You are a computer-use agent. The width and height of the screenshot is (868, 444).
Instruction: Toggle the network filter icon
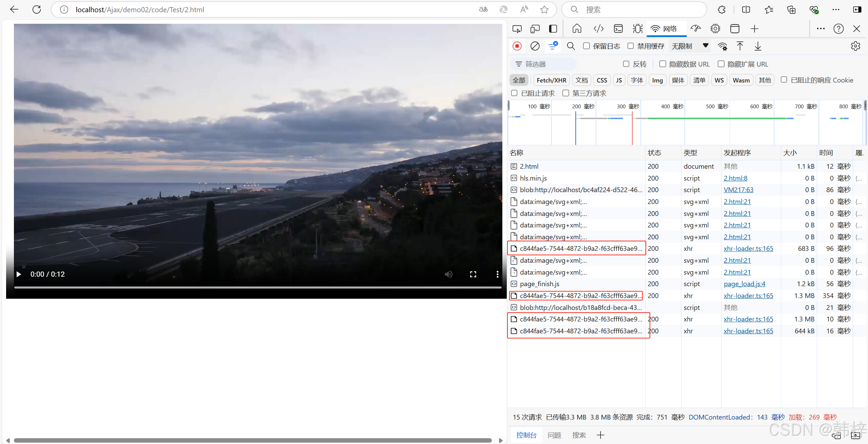pyautogui.click(x=553, y=46)
